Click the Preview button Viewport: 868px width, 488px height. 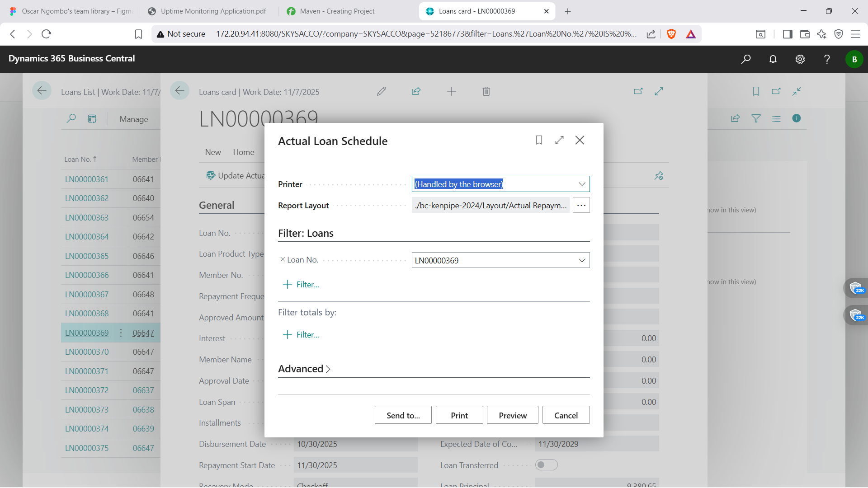(x=512, y=415)
